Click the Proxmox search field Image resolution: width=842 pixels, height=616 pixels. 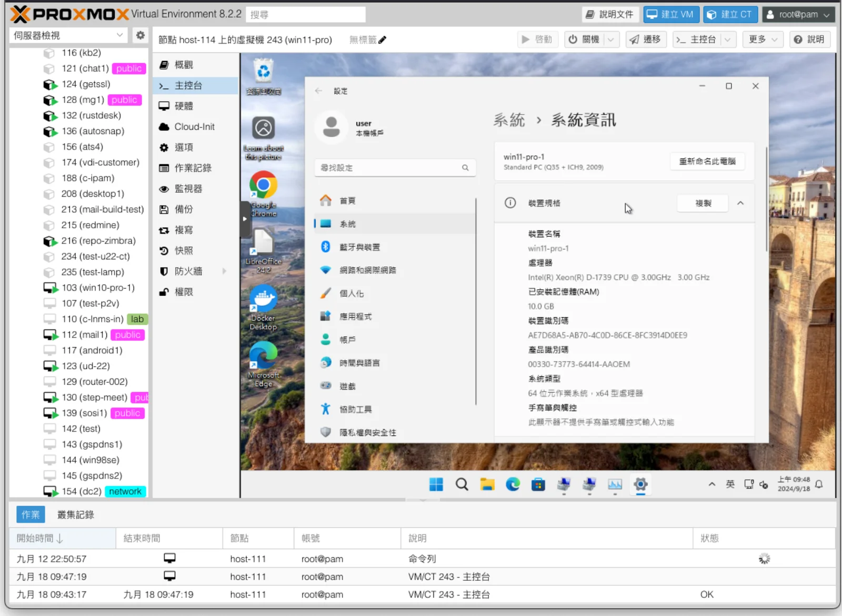(305, 14)
